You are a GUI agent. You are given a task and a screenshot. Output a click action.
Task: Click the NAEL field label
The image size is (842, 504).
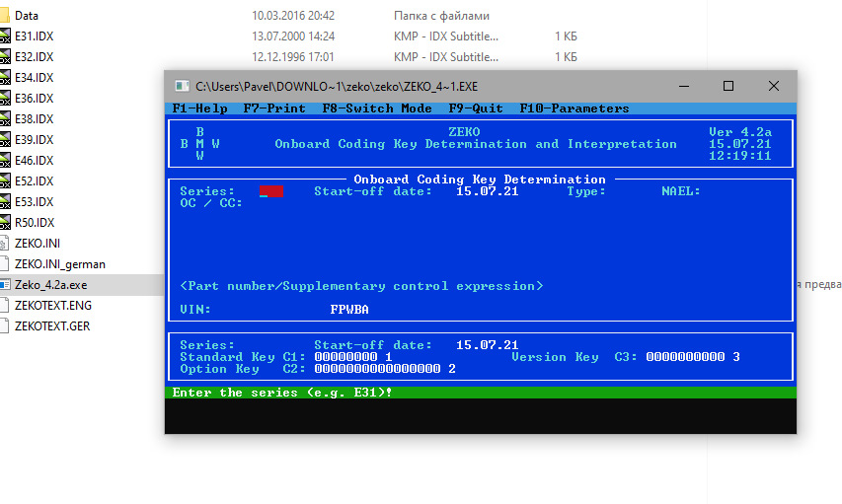coord(681,191)
